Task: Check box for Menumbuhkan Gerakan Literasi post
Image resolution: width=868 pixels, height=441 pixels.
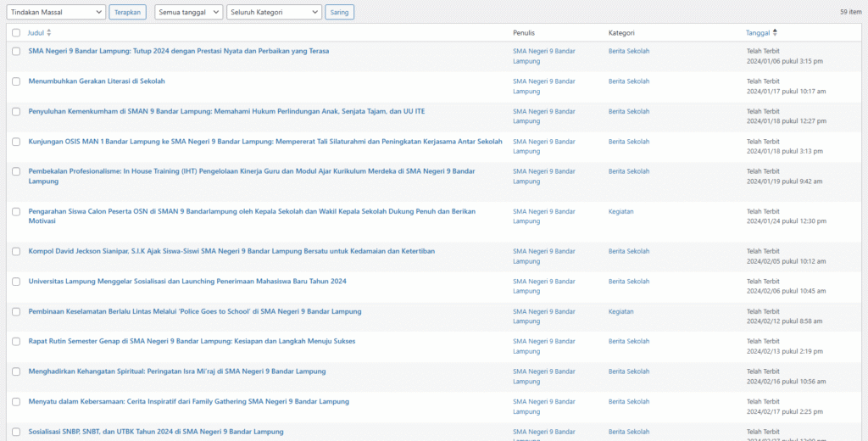Action: coord(16,81)
